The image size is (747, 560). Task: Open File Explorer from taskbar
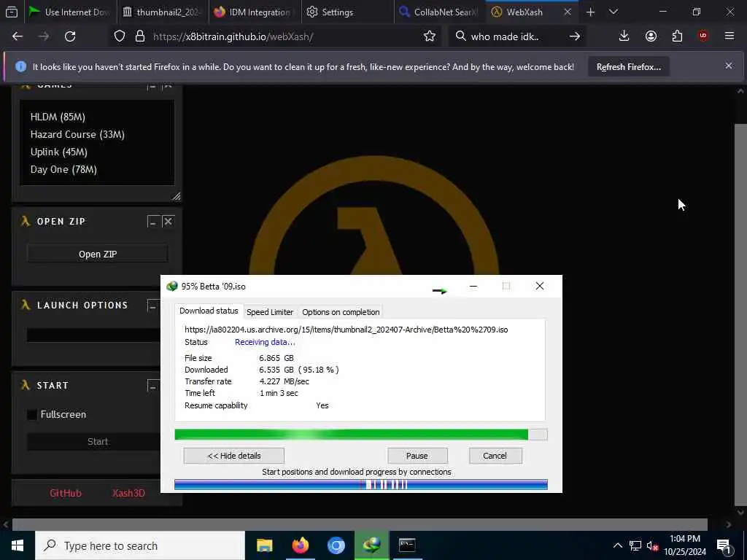click(x=264, y=545)
